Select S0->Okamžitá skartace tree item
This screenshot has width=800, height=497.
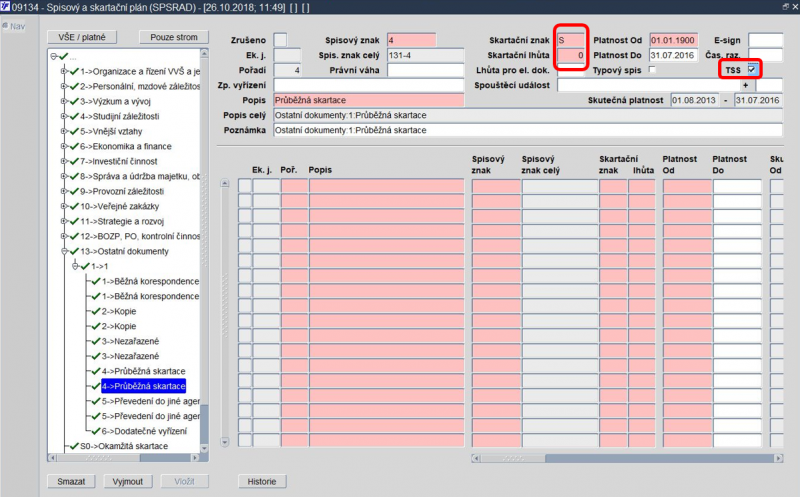tap(124, 446)
